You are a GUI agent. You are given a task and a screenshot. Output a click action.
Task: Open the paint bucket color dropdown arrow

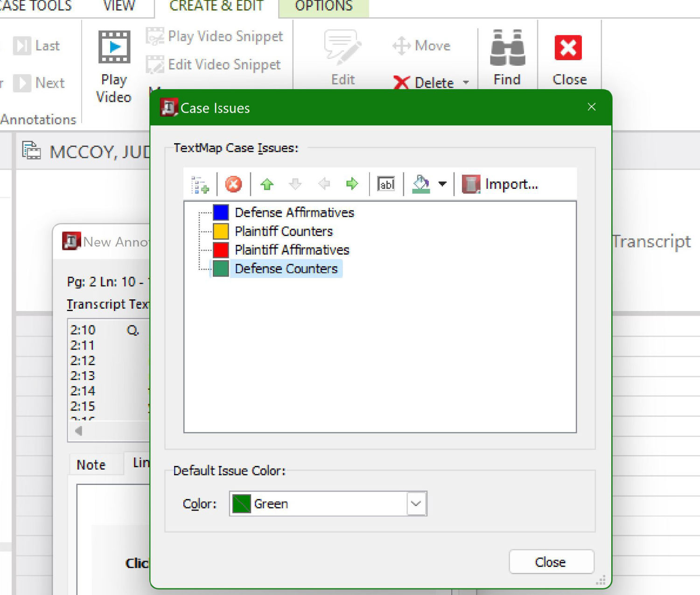pyautogui.click(x=442, y=184)
